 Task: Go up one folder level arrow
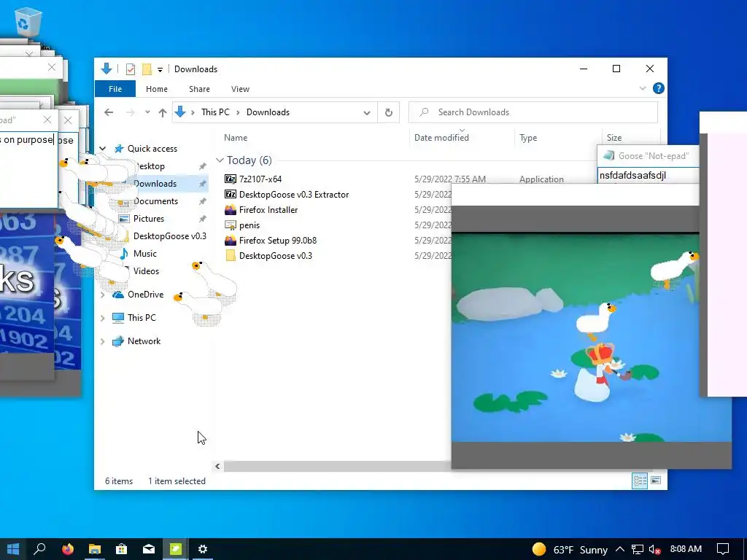coord(163,112)
